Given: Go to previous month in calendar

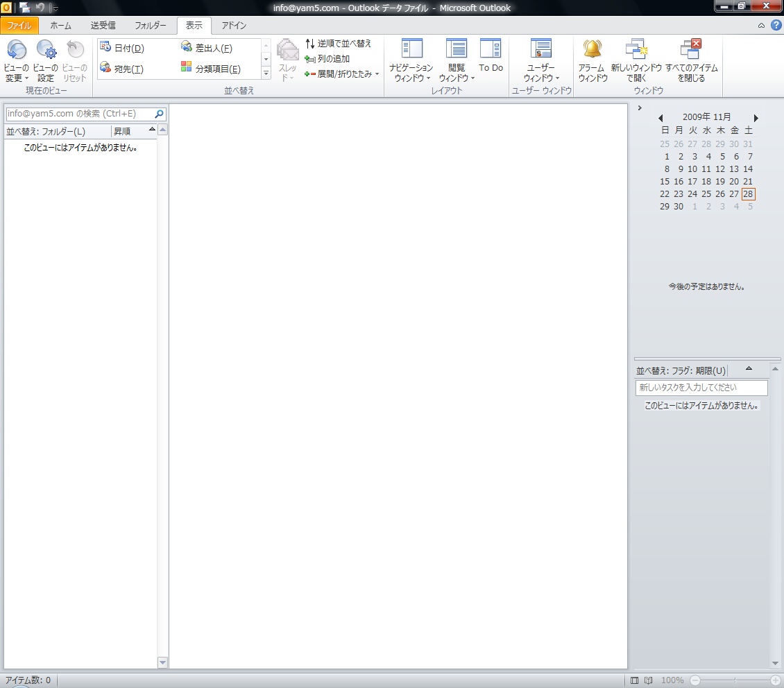Looking at the screenshot, I should [661, 118].
